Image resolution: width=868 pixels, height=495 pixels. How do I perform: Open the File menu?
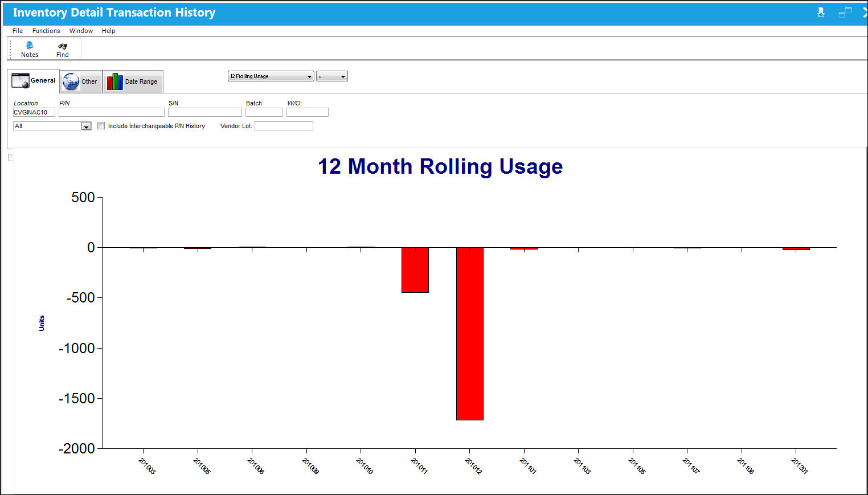pyautogui.click(x=18, y=31)
